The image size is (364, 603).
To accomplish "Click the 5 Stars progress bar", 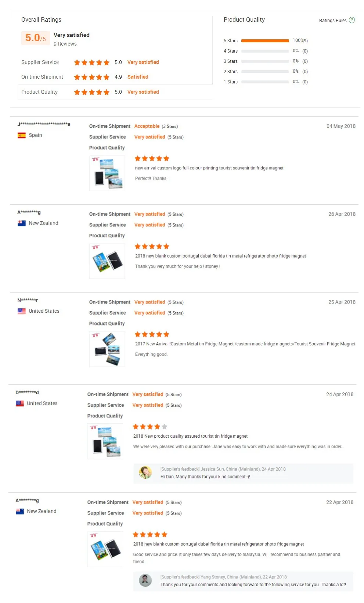I will (x=265, y=41).
